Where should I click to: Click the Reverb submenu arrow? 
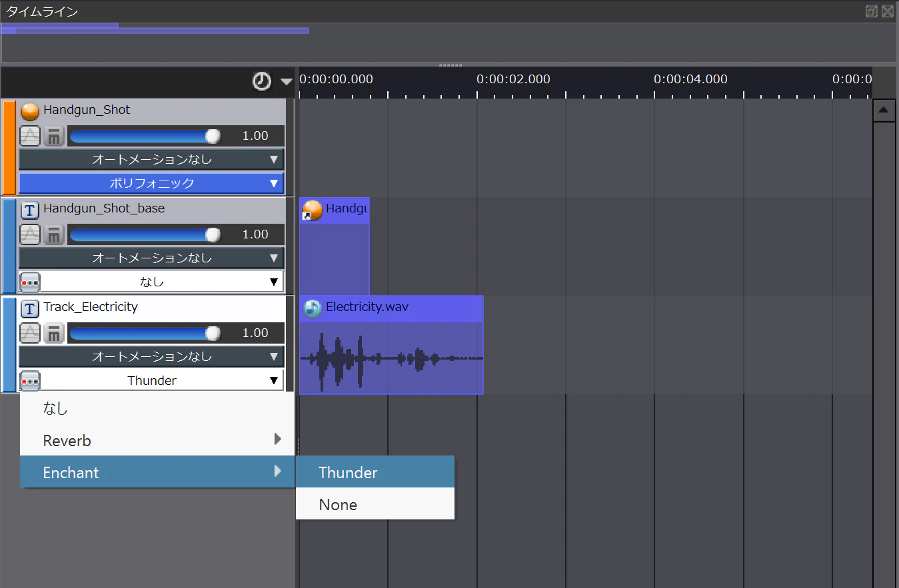click(x=277, y=440)
